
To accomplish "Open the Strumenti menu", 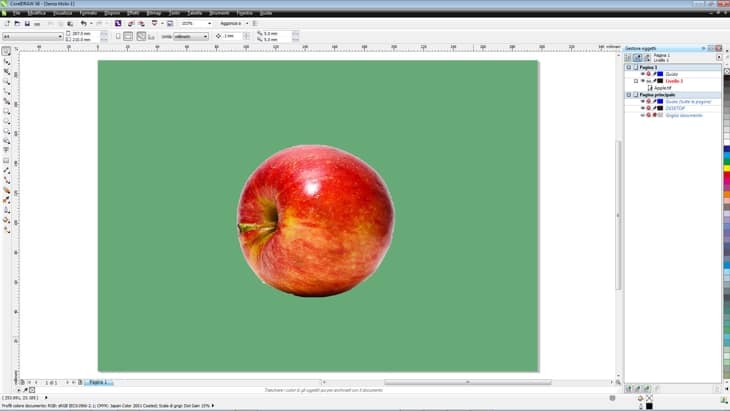I will 219,13.
